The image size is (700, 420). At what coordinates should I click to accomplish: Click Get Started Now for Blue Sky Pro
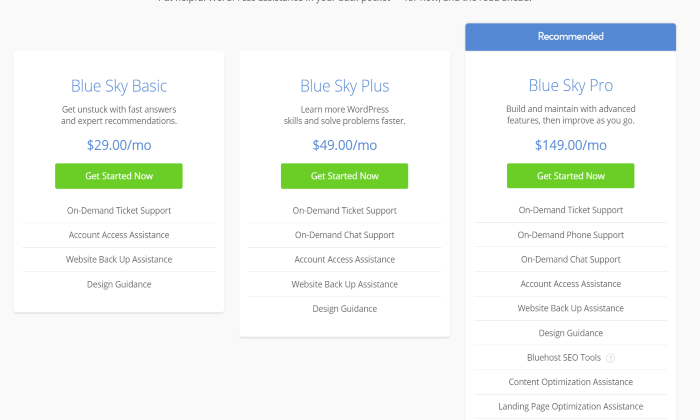[571, 175]
